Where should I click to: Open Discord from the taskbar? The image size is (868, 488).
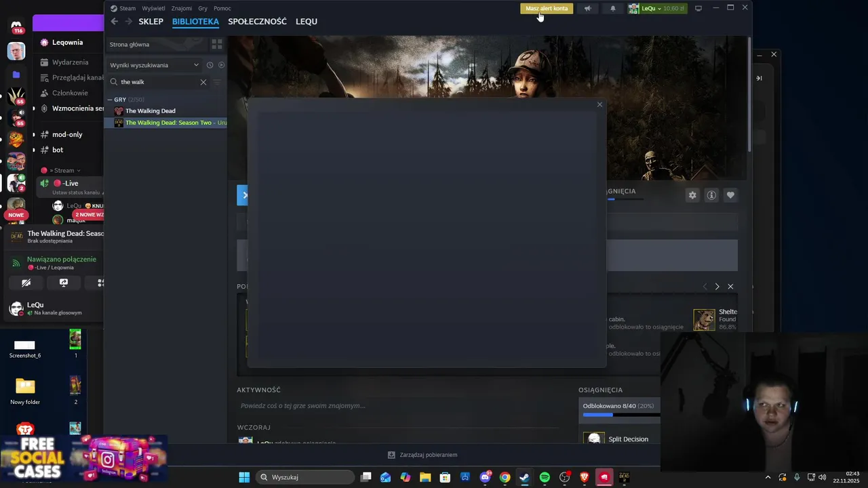(485, 477)
